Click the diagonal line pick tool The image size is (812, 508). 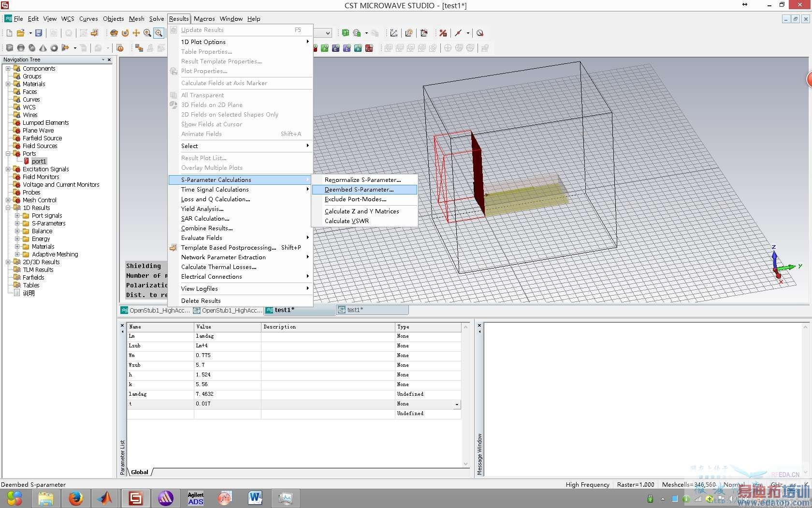pyautogui.click(x=458, y=33)
